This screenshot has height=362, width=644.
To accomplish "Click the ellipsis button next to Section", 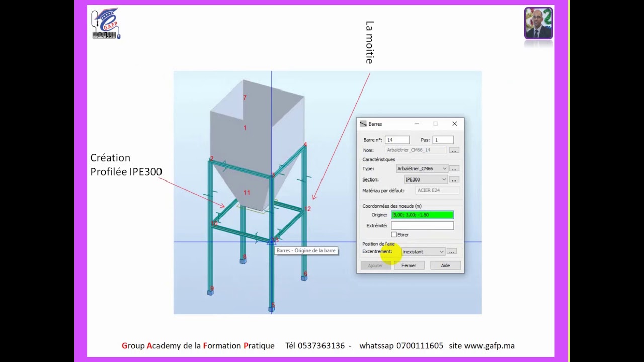I will (x=454, y=179).
